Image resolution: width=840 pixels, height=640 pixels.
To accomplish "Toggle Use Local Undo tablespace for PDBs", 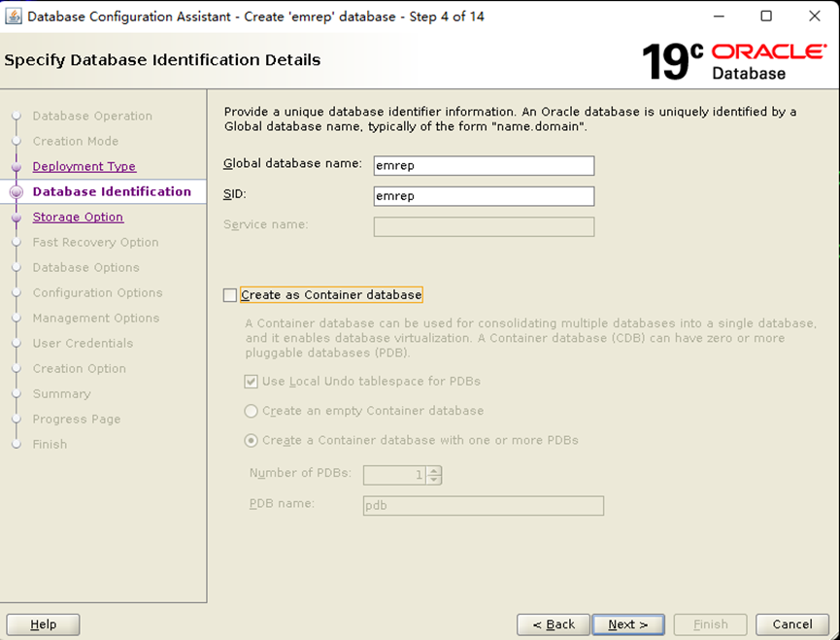I will (251, 382).
